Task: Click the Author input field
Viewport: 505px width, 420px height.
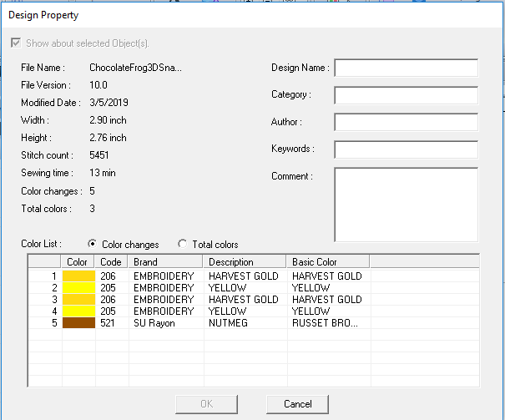Action: pos(406,122)
